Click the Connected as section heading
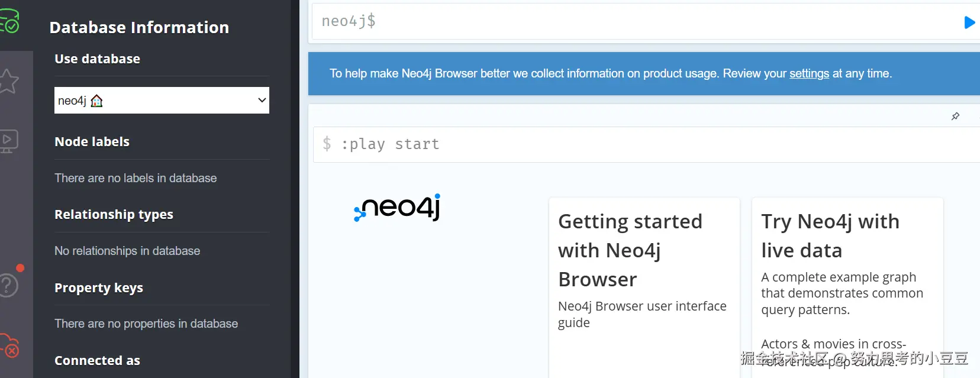Screen dimensions: 980x378 coord(97,361)
